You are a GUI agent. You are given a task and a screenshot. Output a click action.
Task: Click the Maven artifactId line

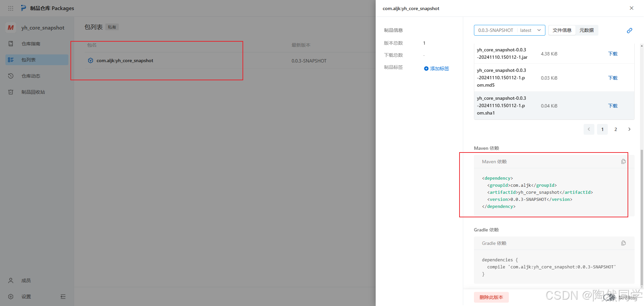[x=540, y=192]
